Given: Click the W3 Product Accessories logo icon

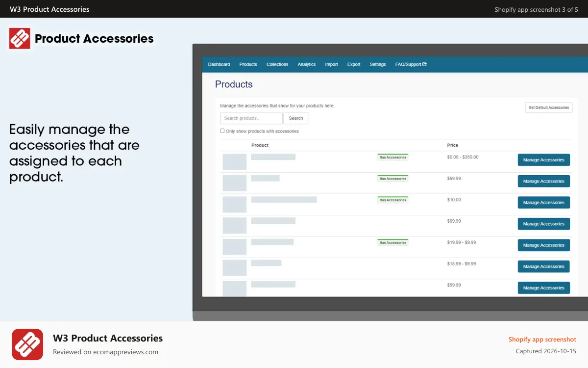Looking at the screenshot, I should click(20, 38).
